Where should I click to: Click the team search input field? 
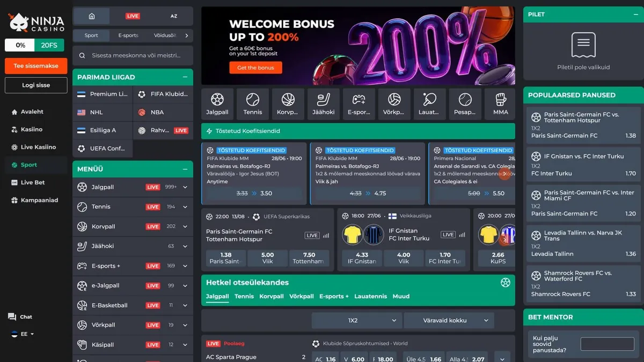133,55
